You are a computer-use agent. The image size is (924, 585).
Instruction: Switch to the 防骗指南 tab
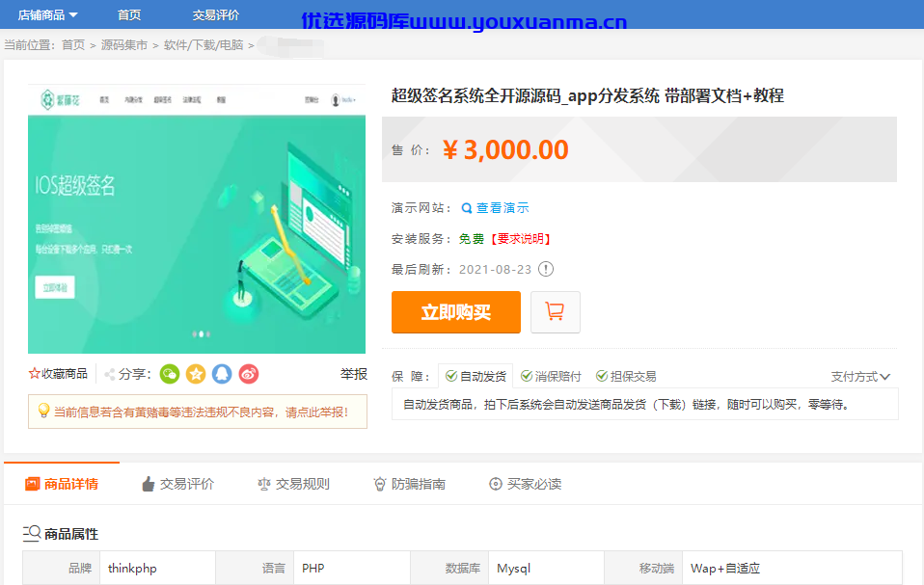click(410, 484)
